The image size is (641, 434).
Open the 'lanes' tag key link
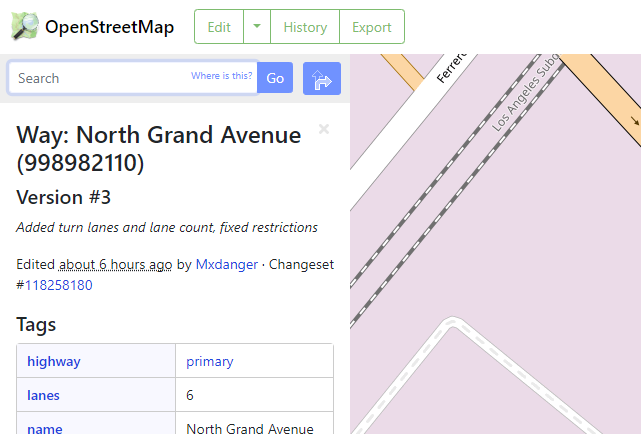click(x=43, y=395)
